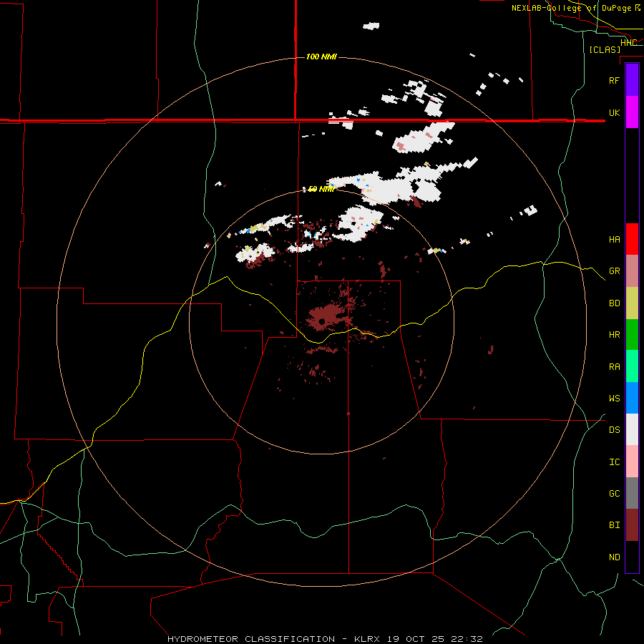Screen dimensions: 644x644
Task: Click the "ND" legend label
Action: pos(614,557)
